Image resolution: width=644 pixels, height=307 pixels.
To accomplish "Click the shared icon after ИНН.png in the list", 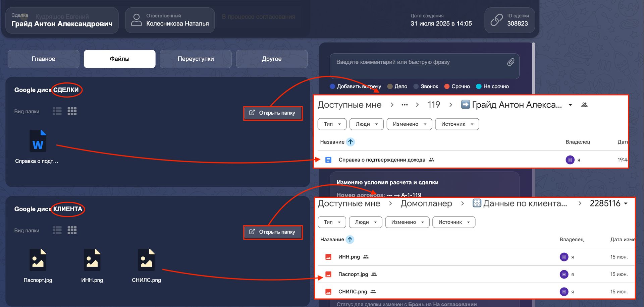I will coord(366,257).
